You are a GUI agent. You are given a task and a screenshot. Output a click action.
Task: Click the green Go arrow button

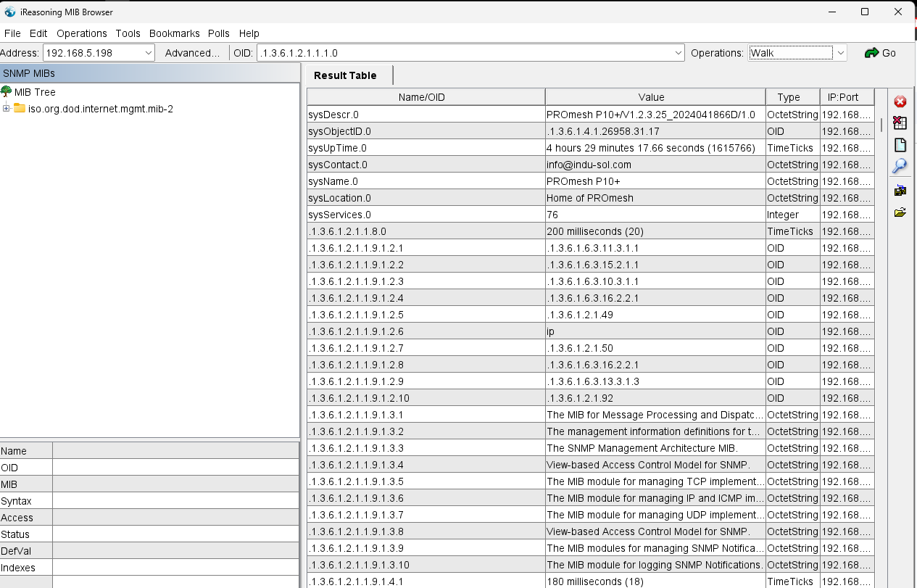[x=881, y=53]
